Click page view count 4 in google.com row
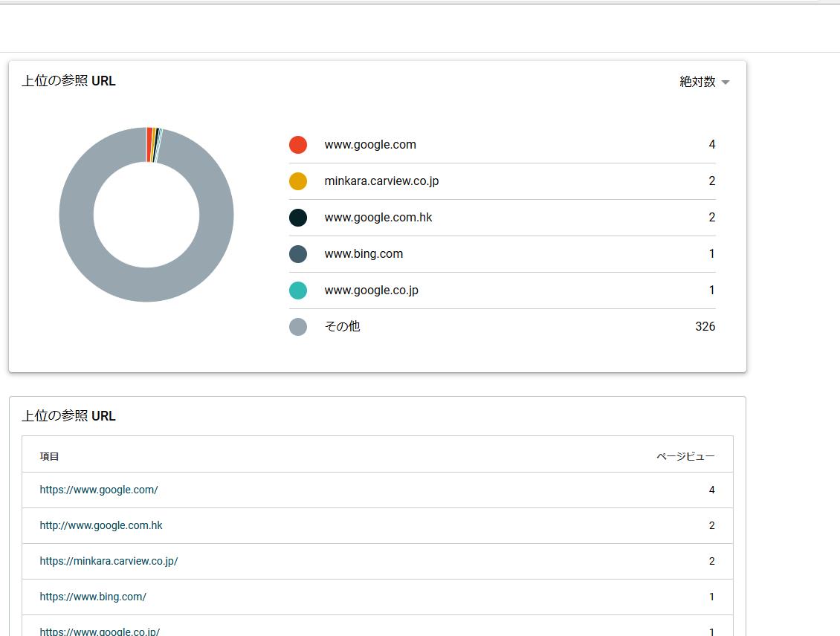 (x=712, y=490)
